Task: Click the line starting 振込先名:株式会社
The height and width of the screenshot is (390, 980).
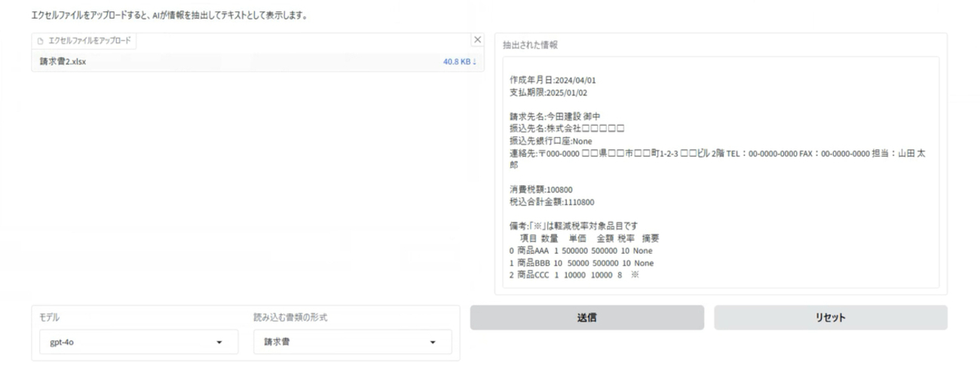Action: (x=568, y=129)
